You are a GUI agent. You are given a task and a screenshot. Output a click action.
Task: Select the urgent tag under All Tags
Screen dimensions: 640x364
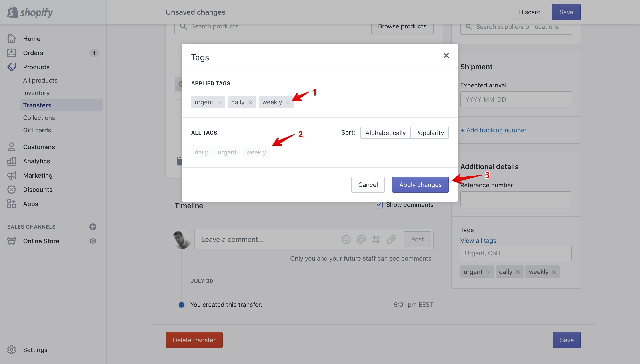(x=227, y=152)
